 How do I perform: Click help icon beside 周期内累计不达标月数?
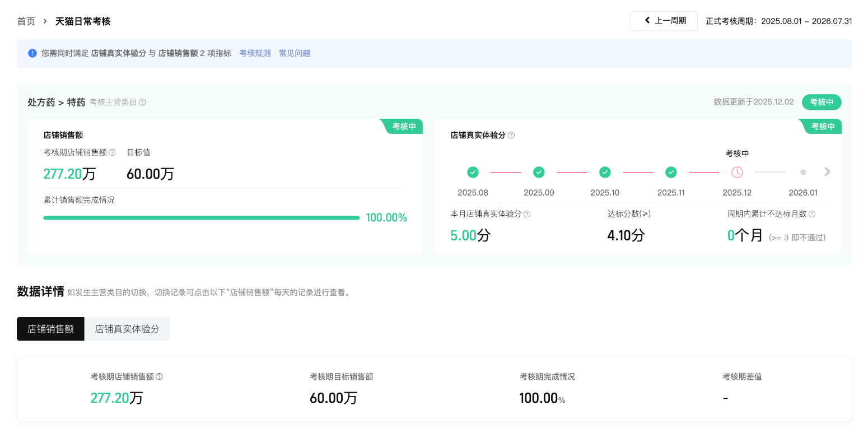click(812, 214)
